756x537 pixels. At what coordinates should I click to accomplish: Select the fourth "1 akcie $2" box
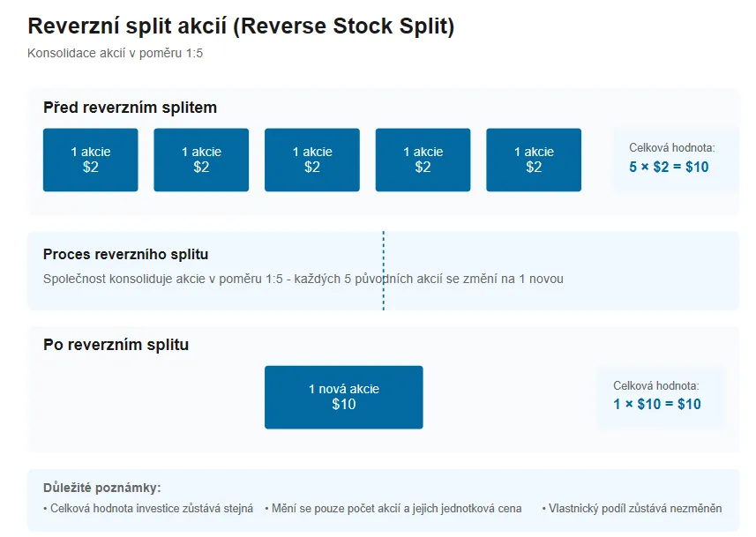(423, 160)
